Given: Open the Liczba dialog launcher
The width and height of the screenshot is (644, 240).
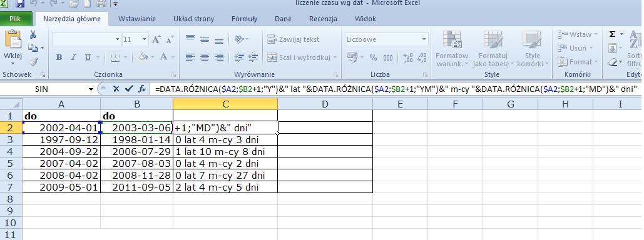Looking at the screenshot, I should [426, 75].
